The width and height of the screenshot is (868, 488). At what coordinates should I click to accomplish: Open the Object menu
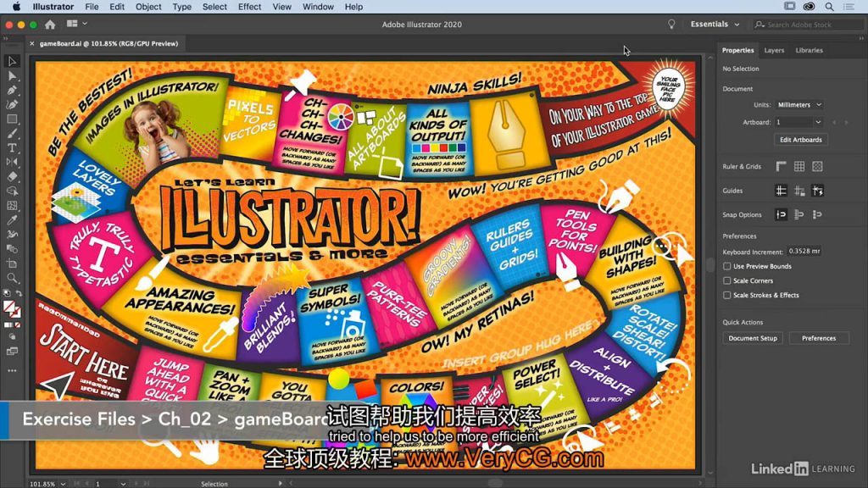(148, 7)
